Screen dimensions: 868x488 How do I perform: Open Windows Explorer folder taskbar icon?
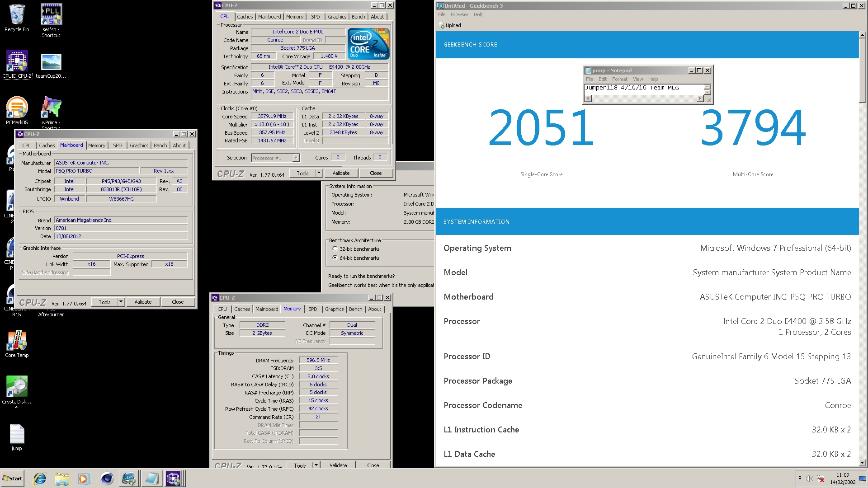coord(62,479)
